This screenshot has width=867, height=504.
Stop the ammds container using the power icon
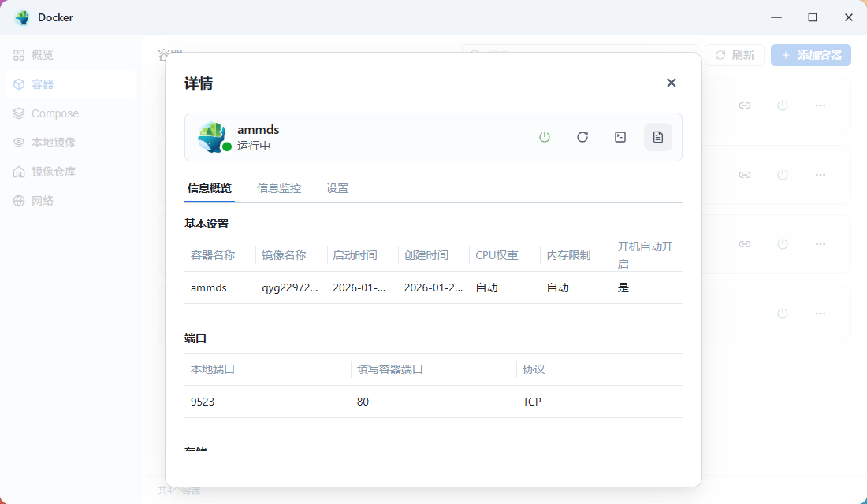click(545, 136)
